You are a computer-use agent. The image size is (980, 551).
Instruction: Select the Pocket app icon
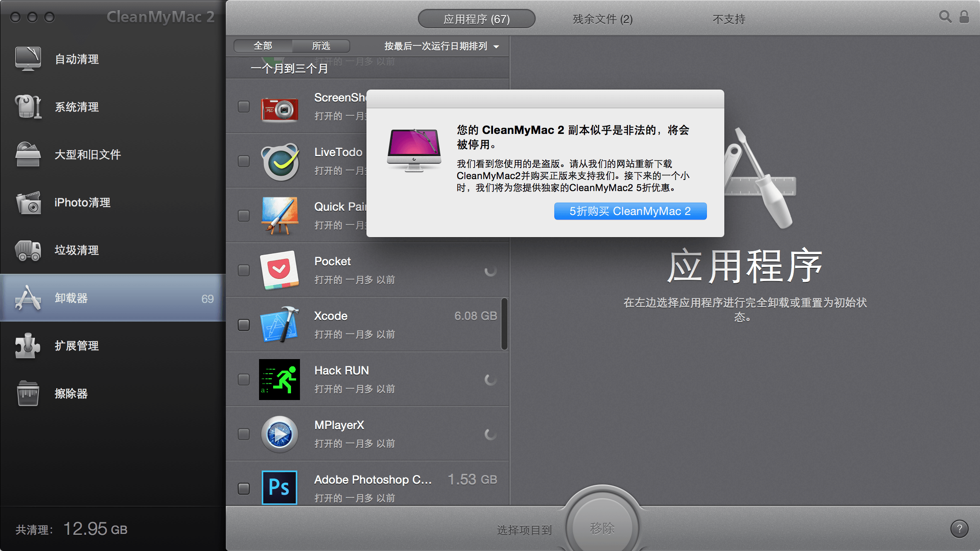click(x=280, y=270)
